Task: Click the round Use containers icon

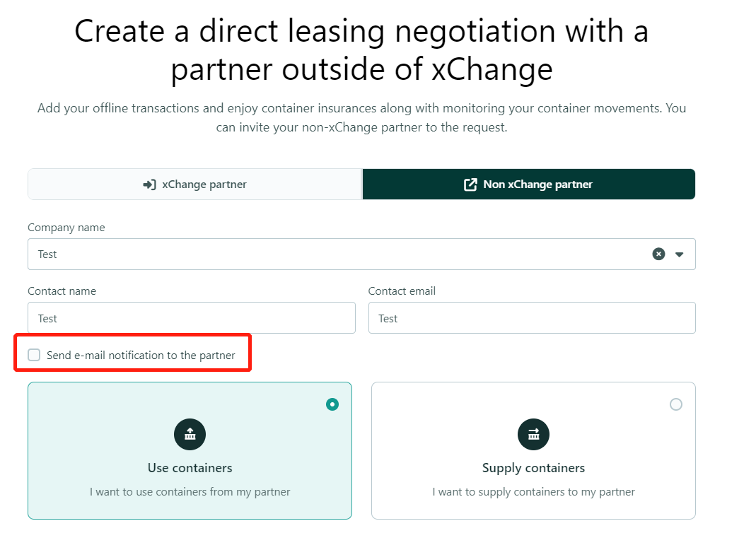Action: point(190,434)
